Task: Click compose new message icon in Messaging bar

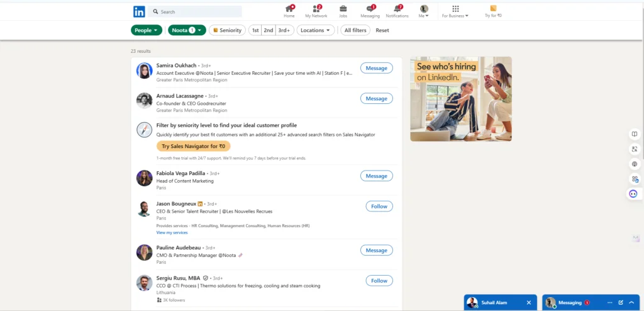Action: (620, 303)
